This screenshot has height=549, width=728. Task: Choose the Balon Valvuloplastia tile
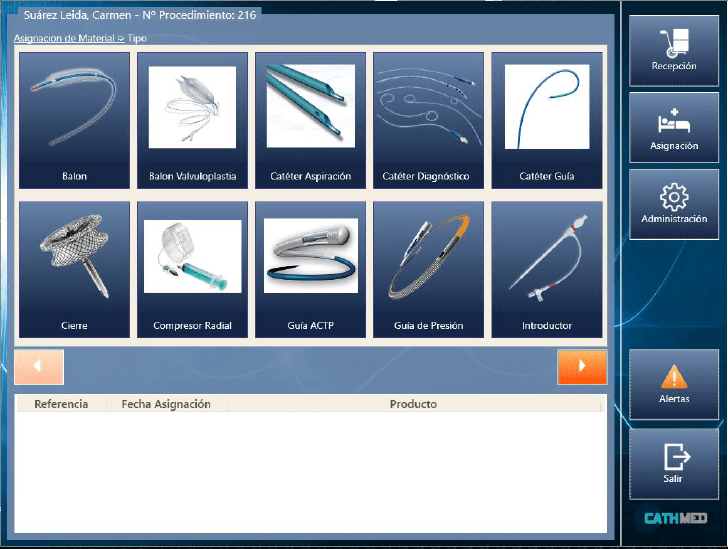pos(192,120)
